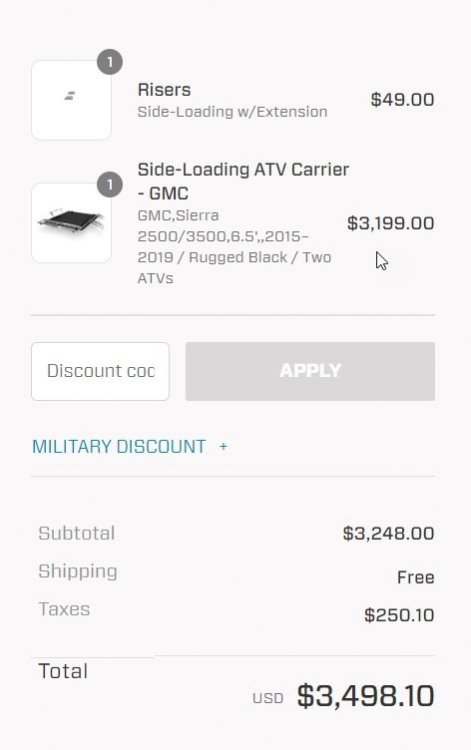Screen dimensions: 471x750
Task: Click the Risers product thumbnail
Action: 71,100
